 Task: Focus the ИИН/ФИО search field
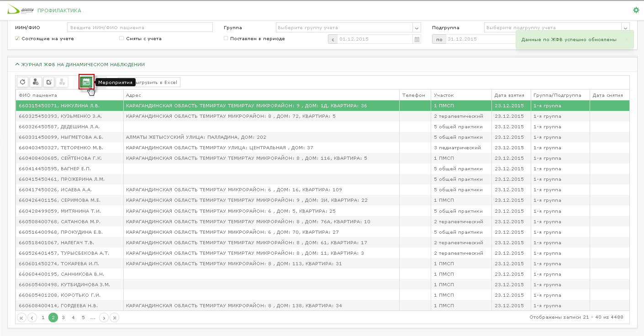tap(140, 28)
